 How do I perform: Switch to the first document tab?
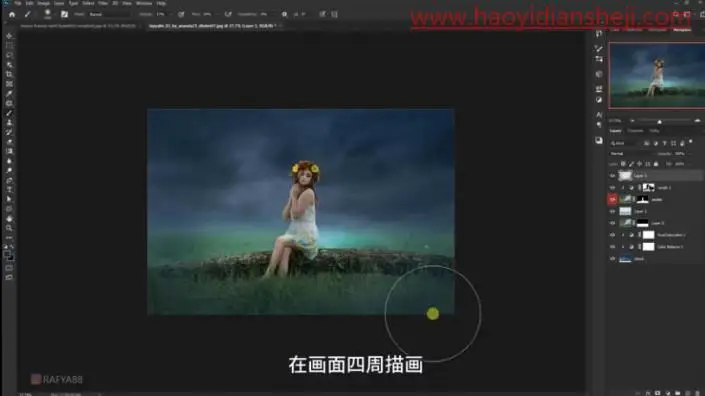pos(78,26)
